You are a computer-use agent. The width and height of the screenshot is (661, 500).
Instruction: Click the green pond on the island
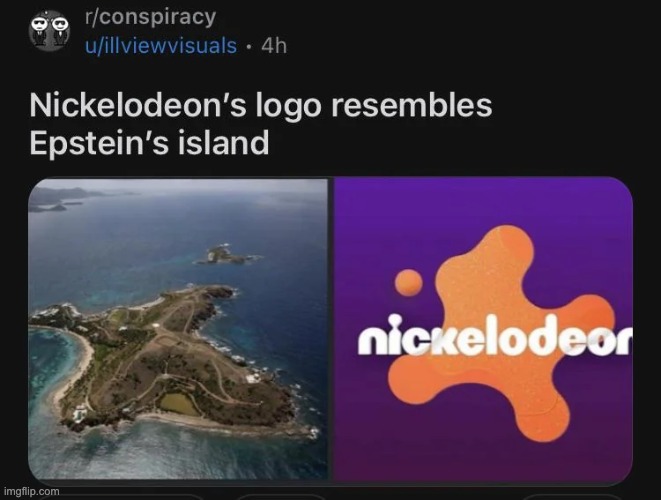(x=180, y=403)
